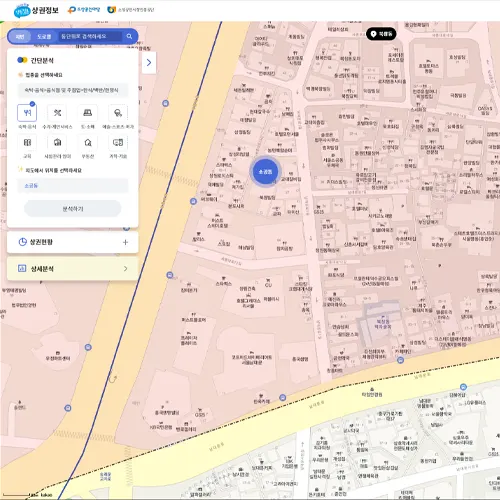Switch to the 도로명 address toggle
Image resolution: width=500 pixels, height=500 pixels.
[x=44, y=36]
